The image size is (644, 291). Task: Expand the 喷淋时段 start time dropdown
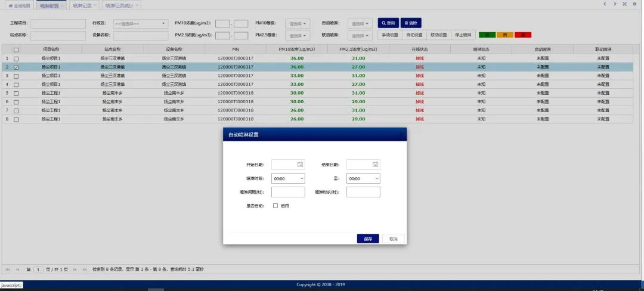(x=288, y=178)
